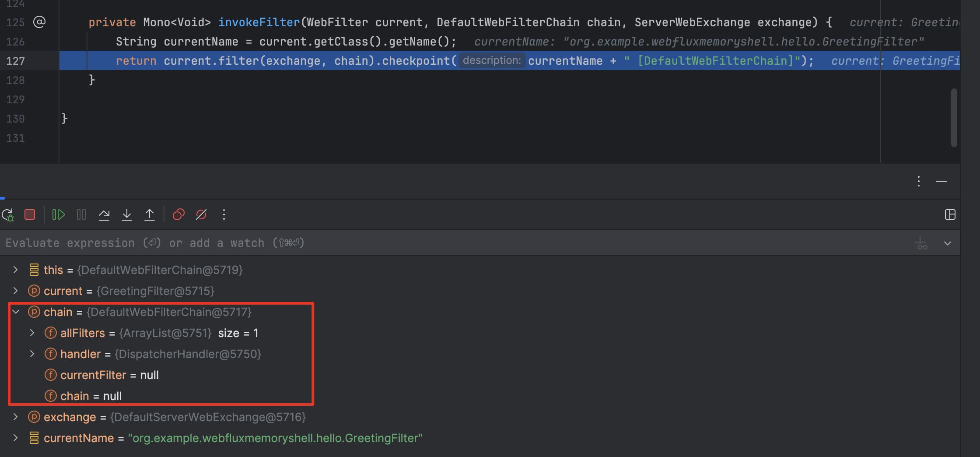This screenshot has width=980, height=457.
Task: Click the "[DefaultWebFilterChain]" string literal
Action: 712,61
